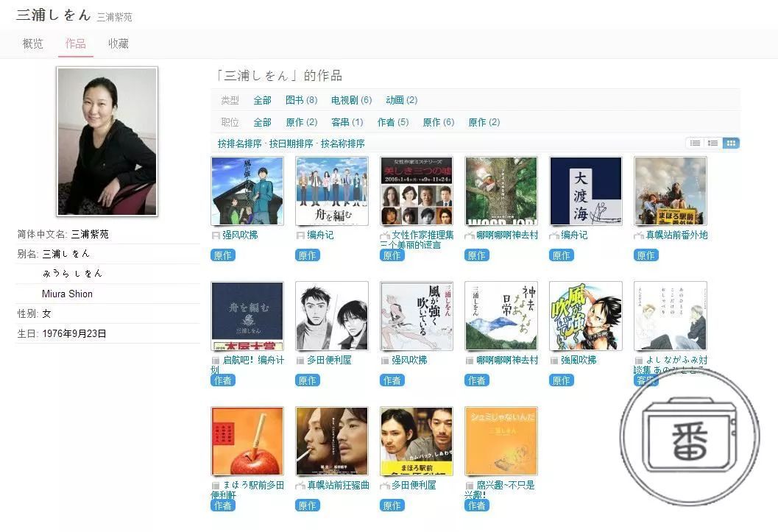Switch to simple list view icon
The width and height of the screenshot is (778, 532).
pos(695,143)
